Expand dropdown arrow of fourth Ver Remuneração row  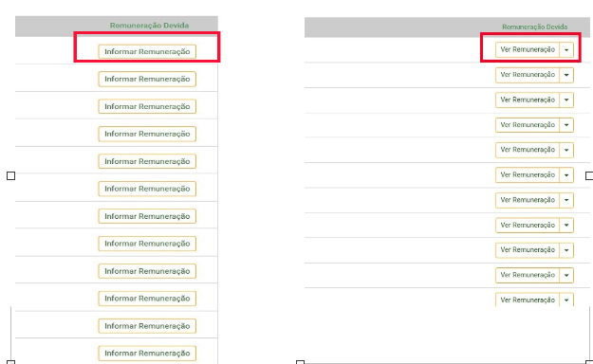[566, 125]
